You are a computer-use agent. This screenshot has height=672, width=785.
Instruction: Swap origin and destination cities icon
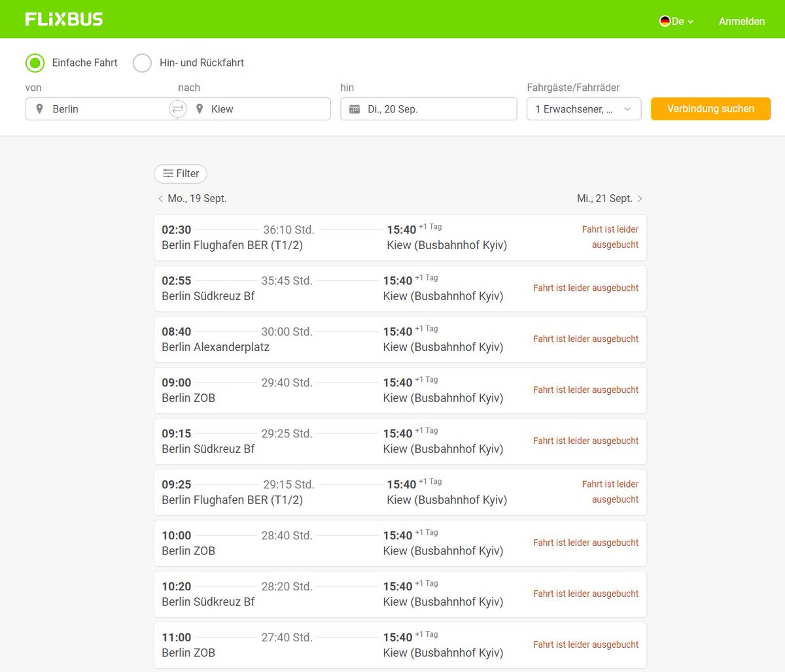pos(178,109)
